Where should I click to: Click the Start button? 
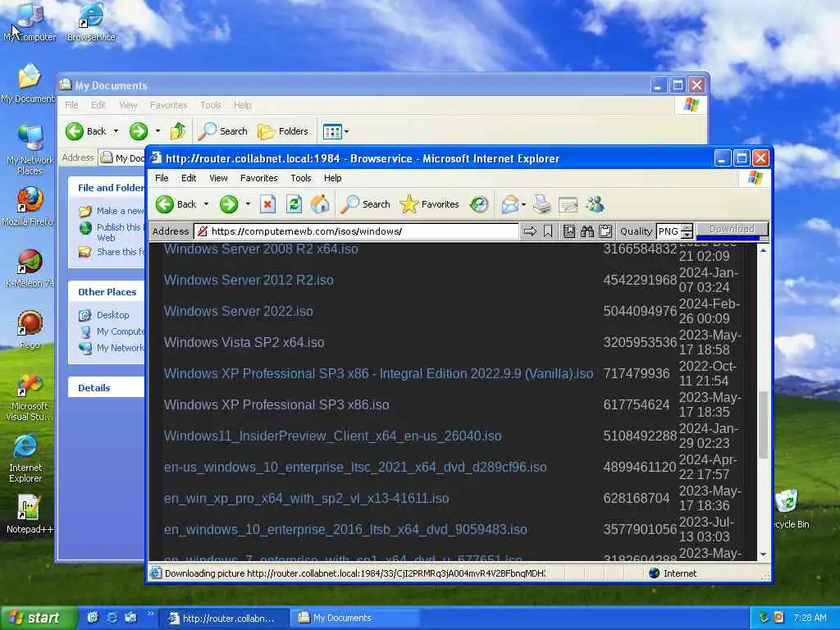38,618
